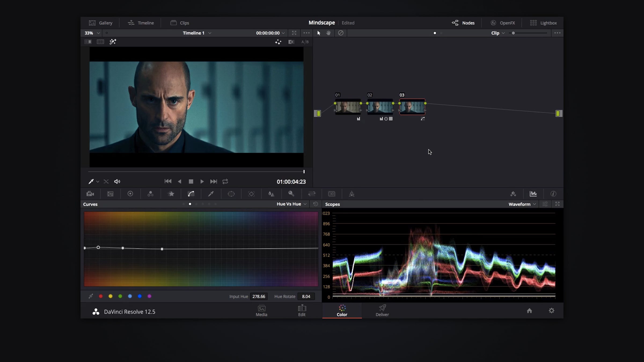
Task: Switch to the Media page
Action: 261,311
